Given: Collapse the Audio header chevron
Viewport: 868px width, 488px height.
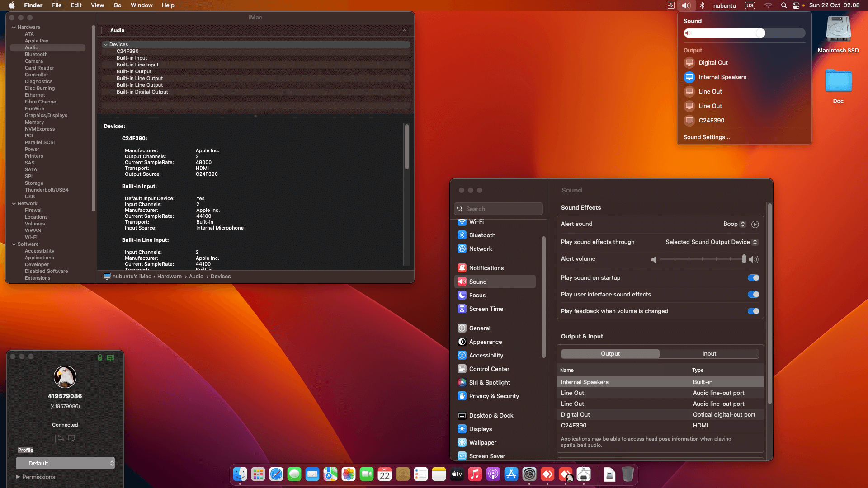Looking at the screenshot, I should [x=404, y=30].
